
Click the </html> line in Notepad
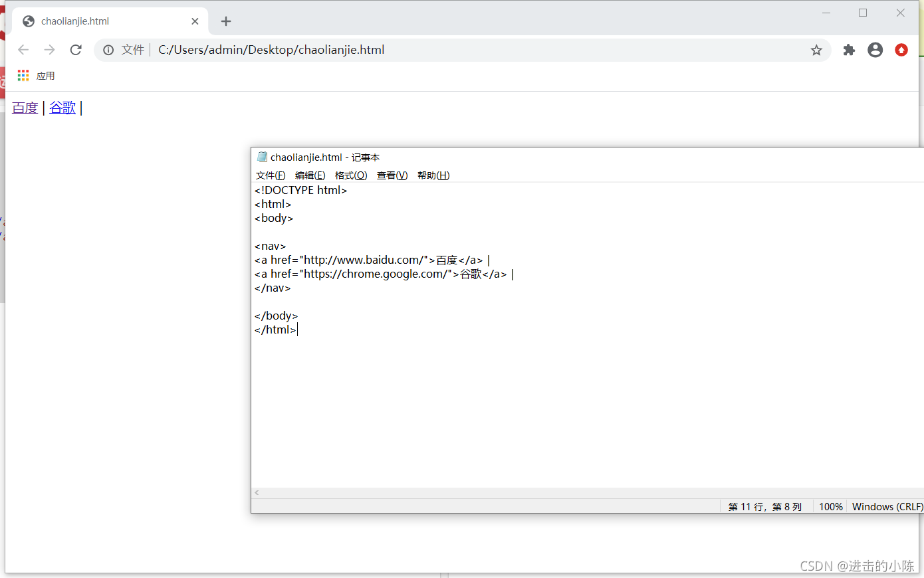pyautogui.click(x=275, y=330)
